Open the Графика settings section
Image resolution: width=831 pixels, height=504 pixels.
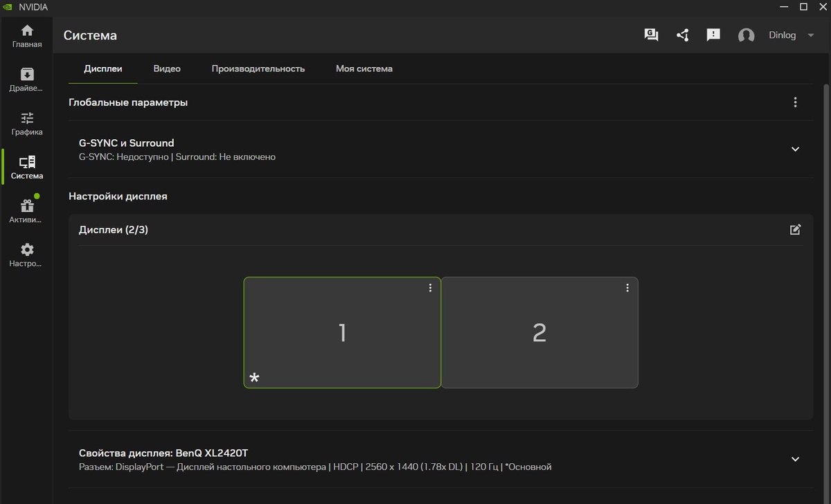26,123
